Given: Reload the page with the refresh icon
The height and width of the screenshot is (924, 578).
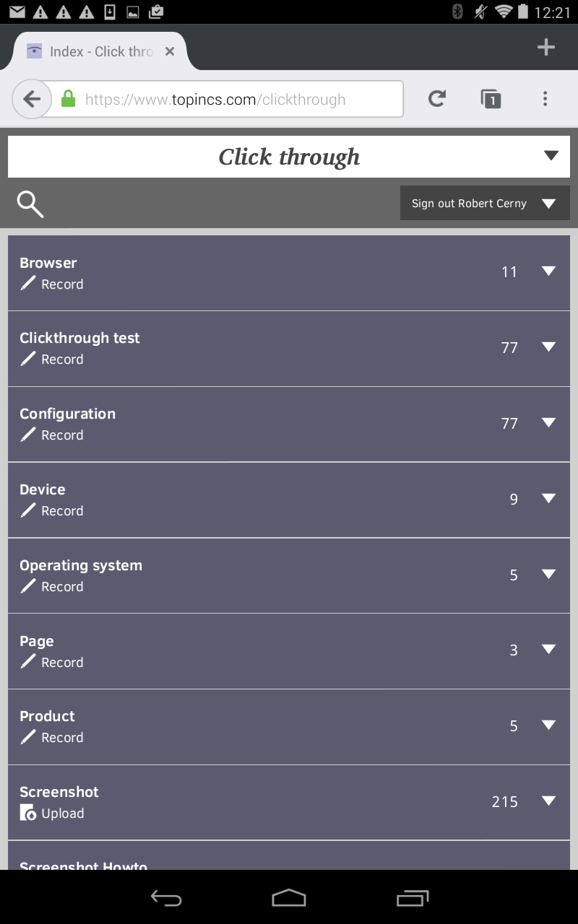Looking at the screenshot, I should (436, 99).
